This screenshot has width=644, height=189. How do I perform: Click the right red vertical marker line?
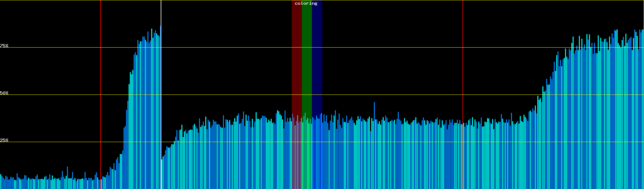(x=463, y=79)
